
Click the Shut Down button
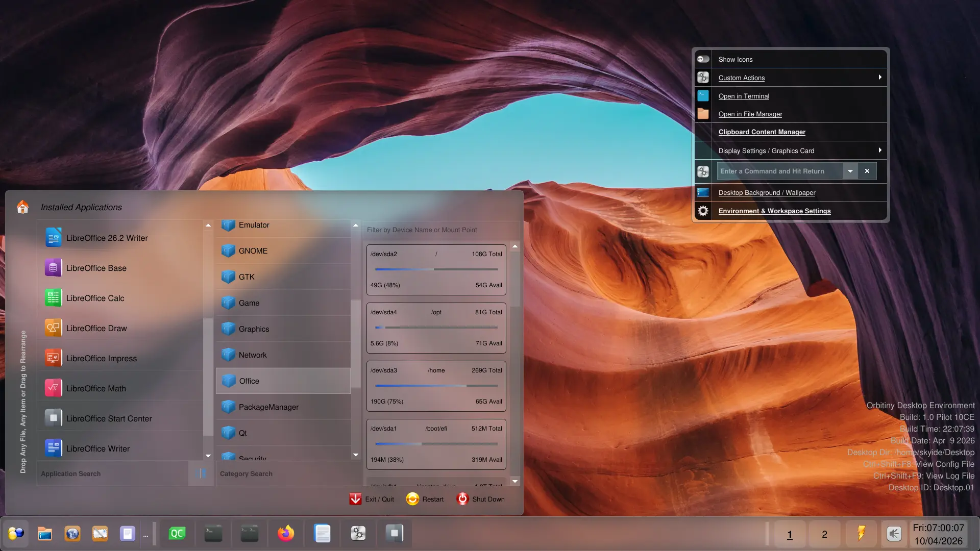[x=481, y=499]
